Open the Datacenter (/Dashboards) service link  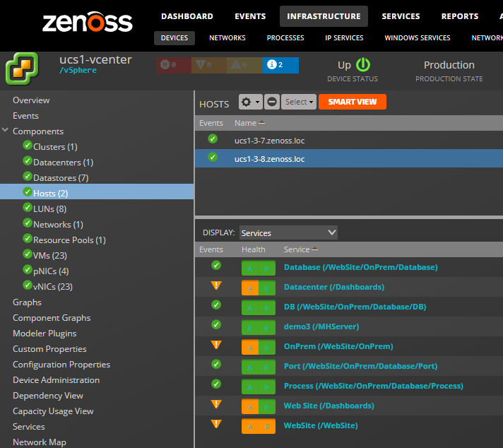334,287
